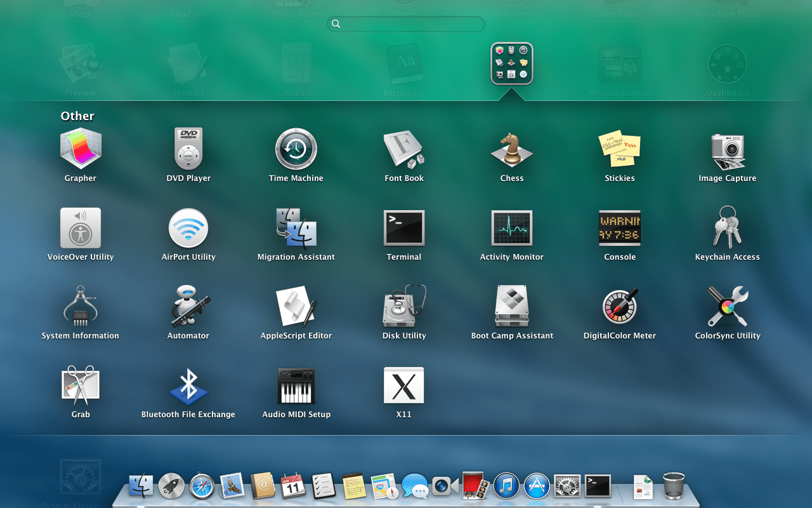This screenshot has height=508, width=812.
Task: Open Disk Utility
Action: [x=404, y=307]
